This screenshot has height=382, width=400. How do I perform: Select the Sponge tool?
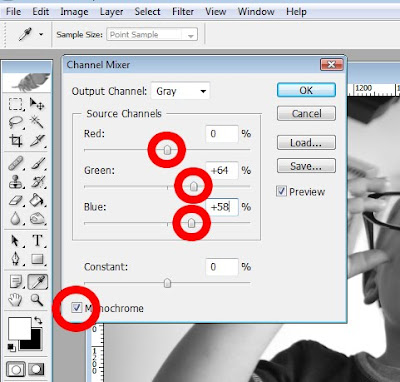coord(37,219)
